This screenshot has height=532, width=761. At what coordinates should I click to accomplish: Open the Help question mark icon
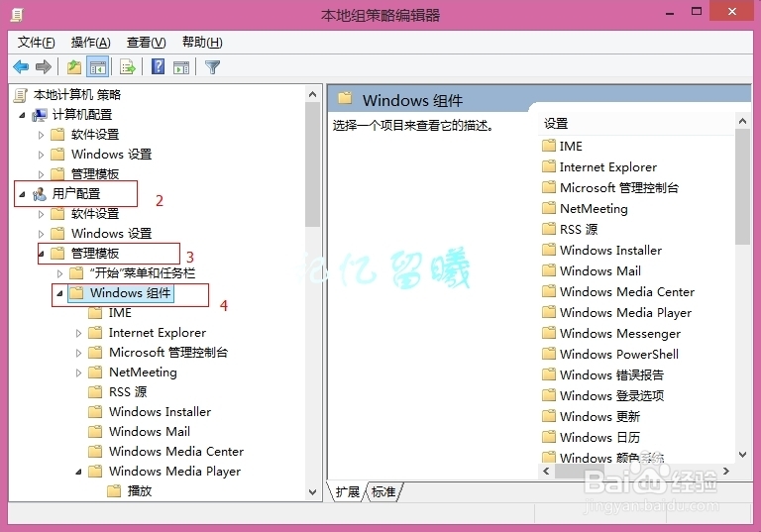[158, 66]
